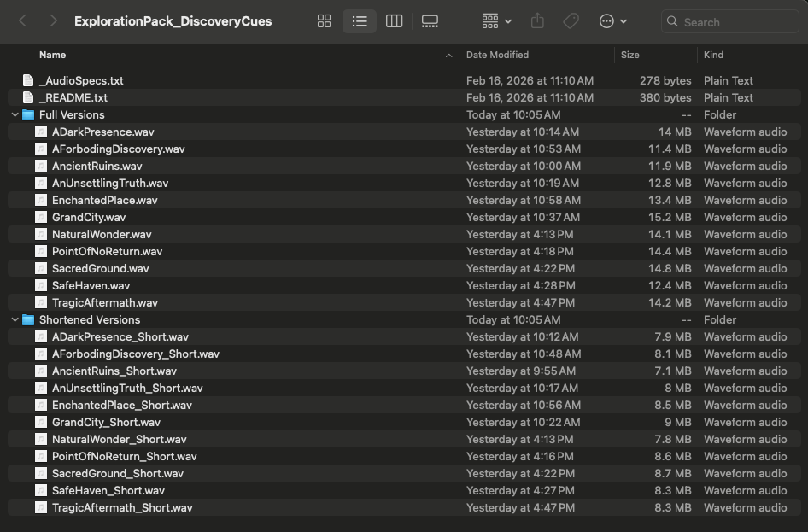Screen dimensions: 808x532
Task: Select the Full Versions folder name
Action: pos(72,114)
